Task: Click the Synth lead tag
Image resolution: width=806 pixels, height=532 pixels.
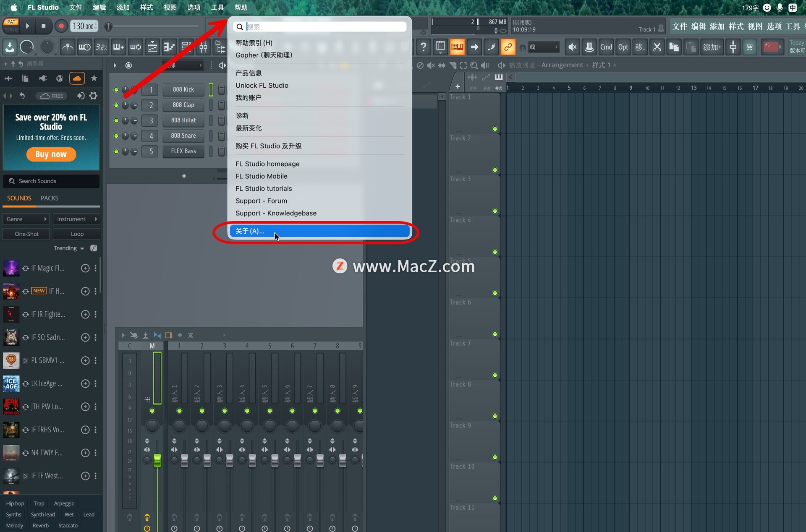Action: [43, 514]
